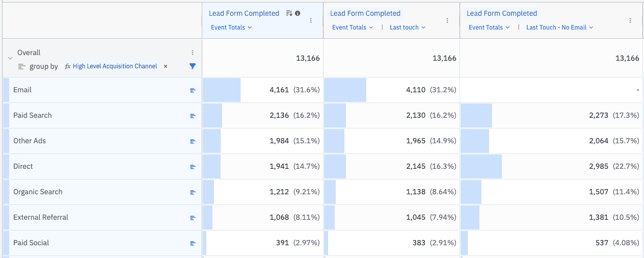Click the breakdown icon on the Organic Search row

click(193, 192)
